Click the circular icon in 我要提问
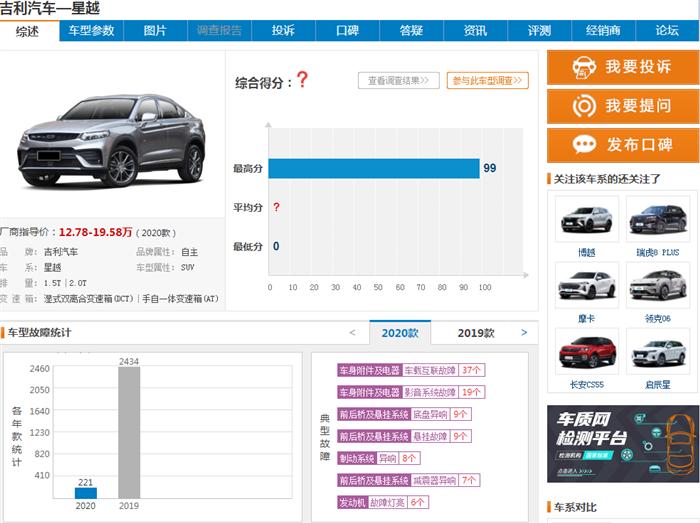Viewport: 700px width, 523px height. click(x=584, y=106)
